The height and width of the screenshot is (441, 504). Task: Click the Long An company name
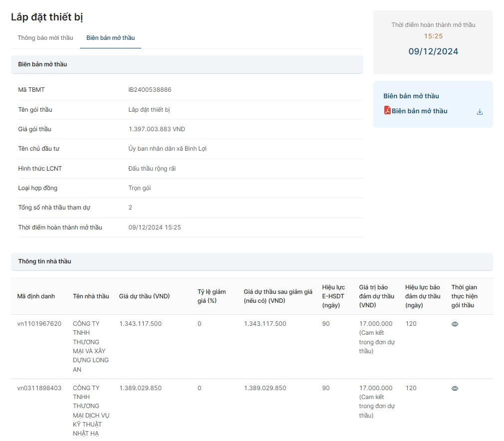tap(90, 346)
